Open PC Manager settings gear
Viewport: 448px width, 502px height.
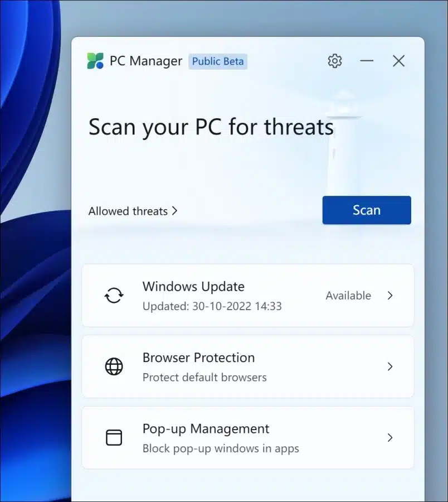point(335,61)
